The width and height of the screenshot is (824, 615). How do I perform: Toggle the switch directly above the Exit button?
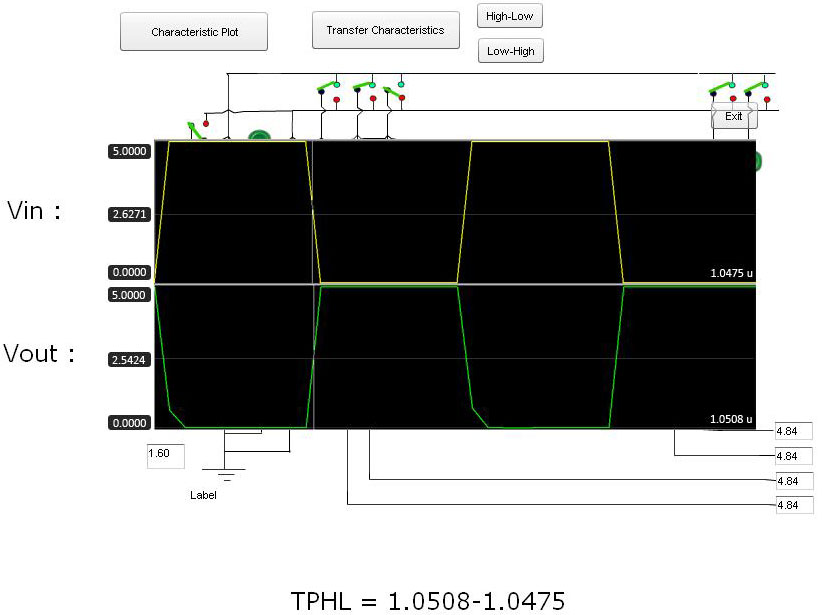pos(723,91)
